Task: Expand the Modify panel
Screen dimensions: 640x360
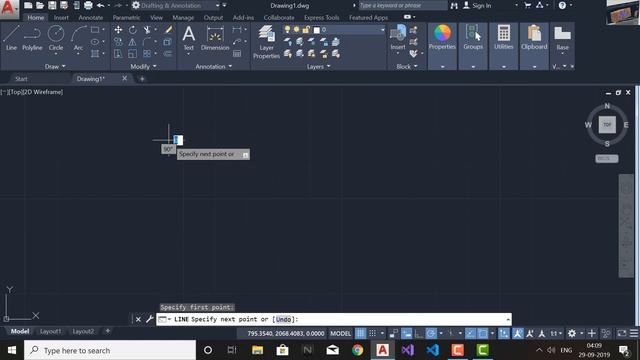Action: pyautogui.click(x=143, y=67)
